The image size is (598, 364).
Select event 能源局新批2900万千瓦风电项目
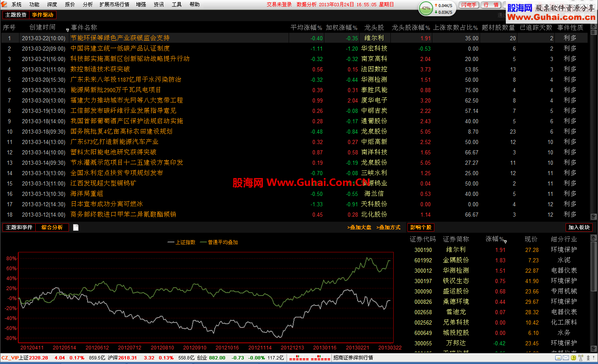click(x=115, y=90)
